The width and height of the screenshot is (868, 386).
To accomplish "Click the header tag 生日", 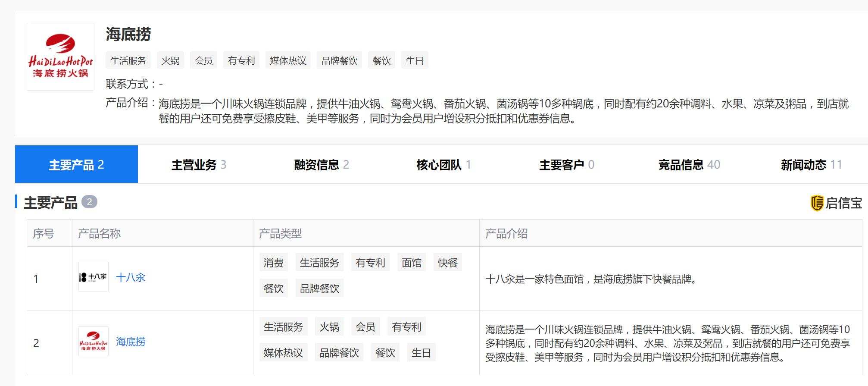I will click(x=415, y=60).
